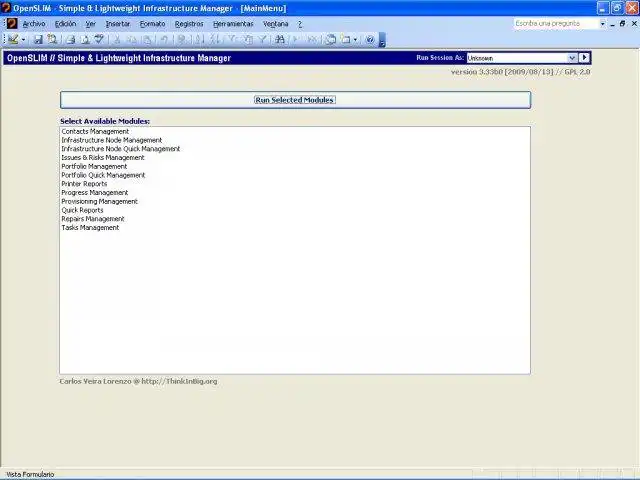The width and height of the screenshot is (640, 480).
Task: Click the Apply Filter funnel icon
Action: [x=263, y=39]
